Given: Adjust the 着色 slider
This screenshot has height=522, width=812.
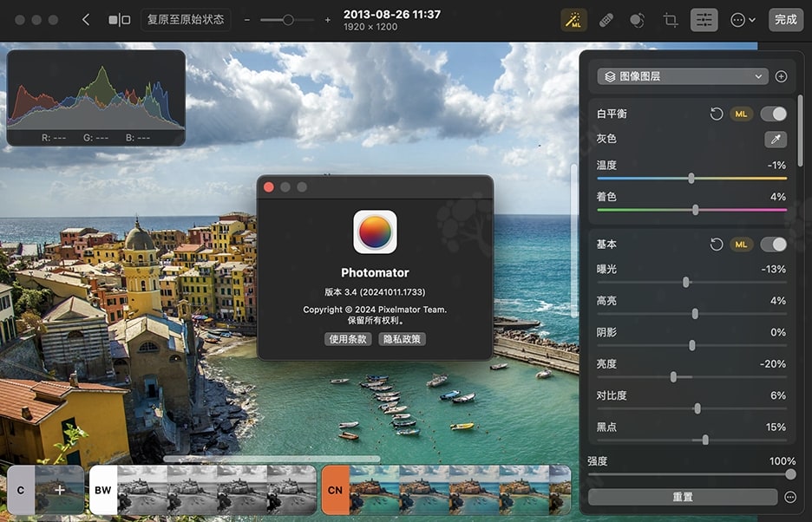Looking at the screenshot, I should click(x=691, y=210).
